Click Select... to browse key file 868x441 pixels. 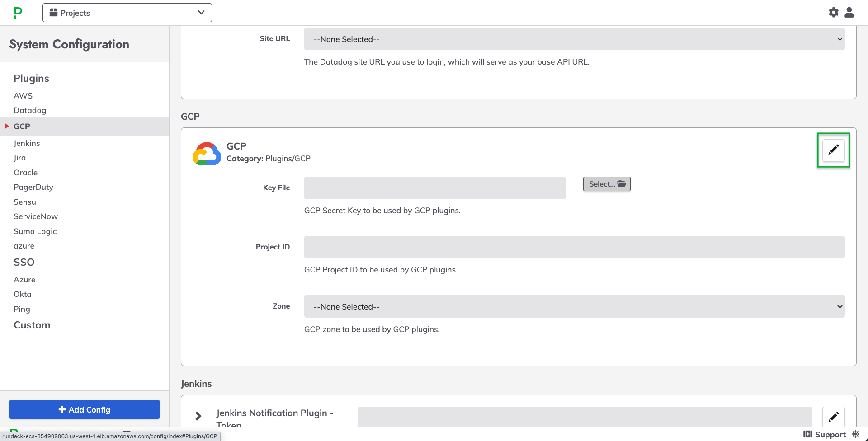pos(607,184)
